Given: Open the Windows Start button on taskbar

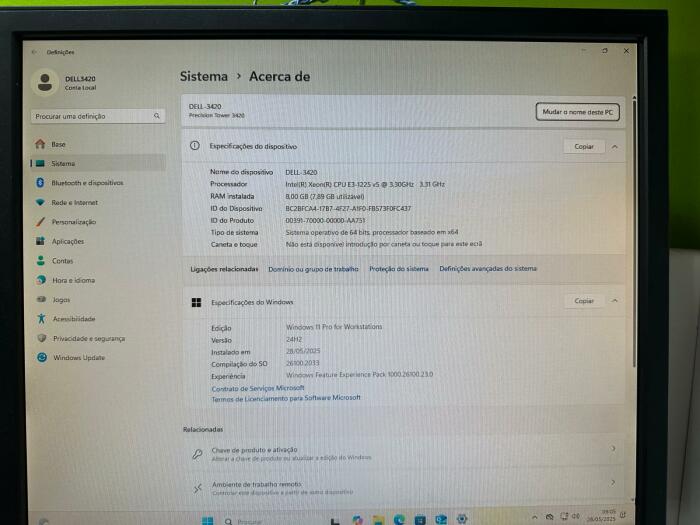Looking at the screenshot, I should tap(208, 521).
